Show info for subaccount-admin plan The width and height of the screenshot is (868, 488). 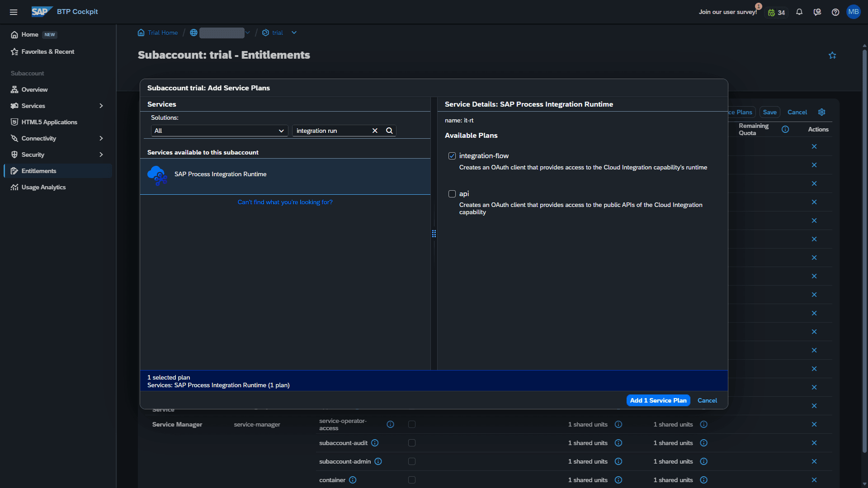(x=378, y=461)
